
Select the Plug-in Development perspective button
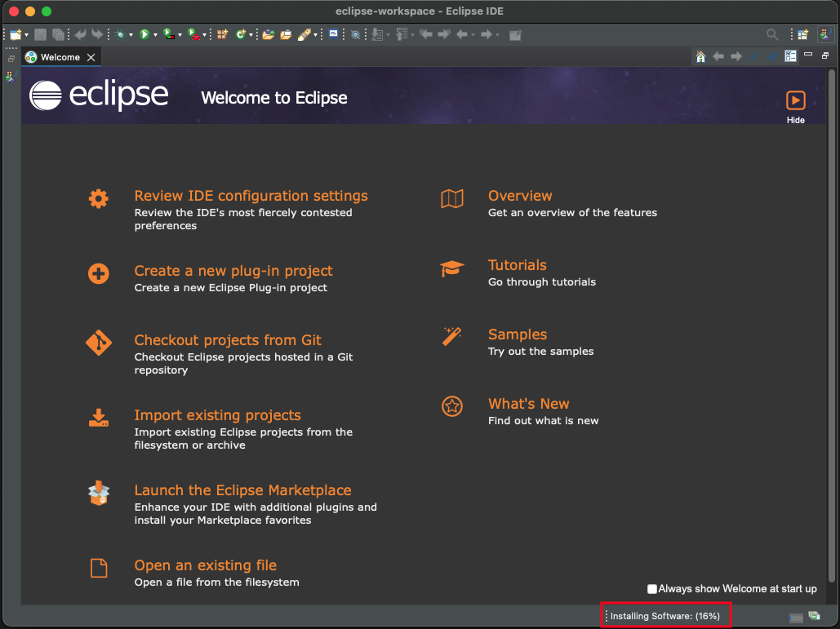pos(825,35)
